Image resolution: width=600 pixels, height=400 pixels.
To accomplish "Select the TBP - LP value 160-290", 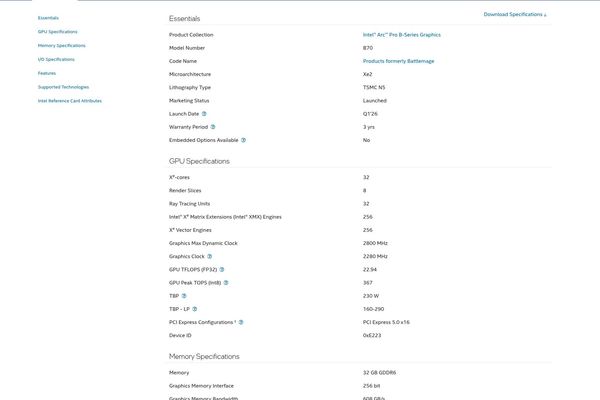I will 373,309.
